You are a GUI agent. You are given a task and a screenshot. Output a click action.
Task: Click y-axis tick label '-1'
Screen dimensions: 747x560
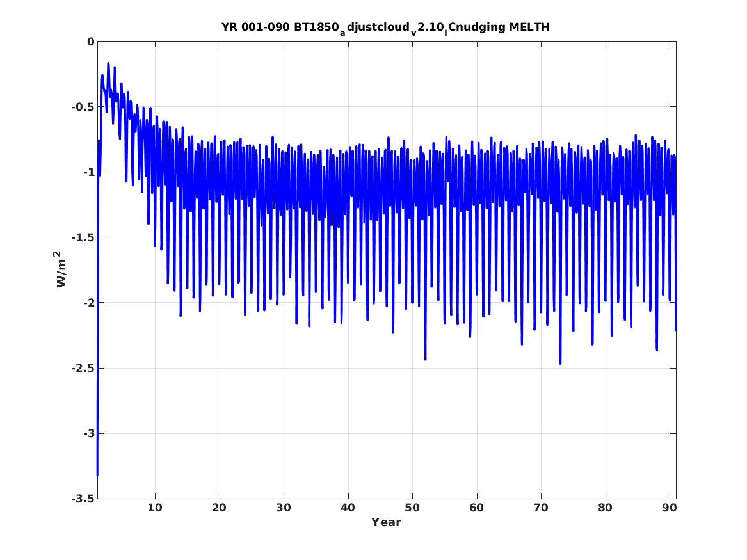pyautogui.click(x=89, y=172)
